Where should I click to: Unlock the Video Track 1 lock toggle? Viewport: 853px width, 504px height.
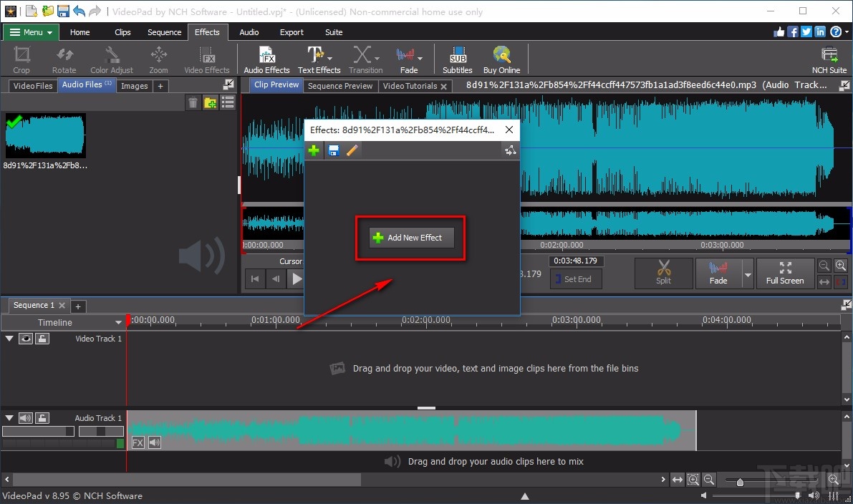(x=42, y=338)
